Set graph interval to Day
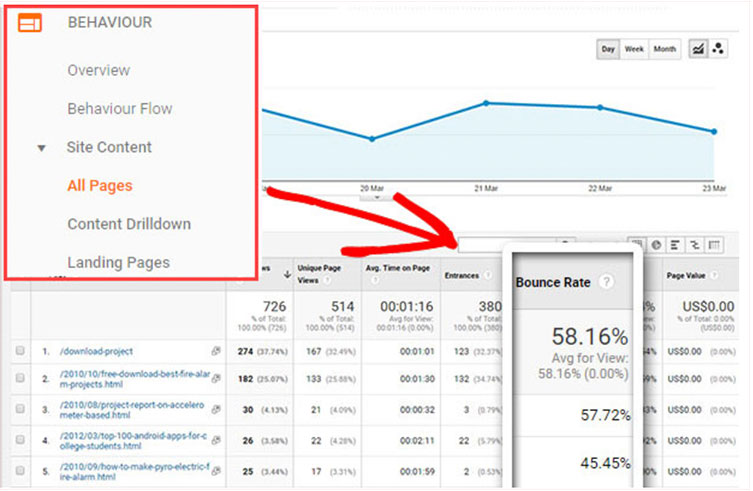The image size is (753, 491). (x=608, y=49)
